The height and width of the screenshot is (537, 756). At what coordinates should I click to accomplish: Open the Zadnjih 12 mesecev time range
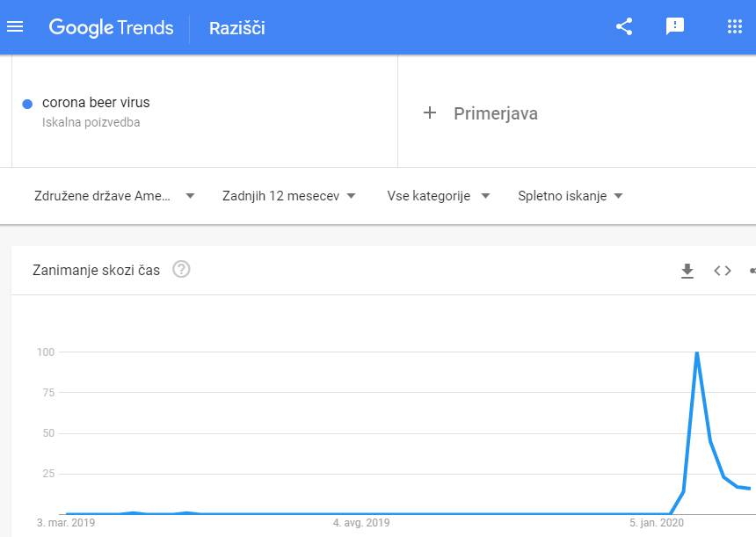[289, 196]
